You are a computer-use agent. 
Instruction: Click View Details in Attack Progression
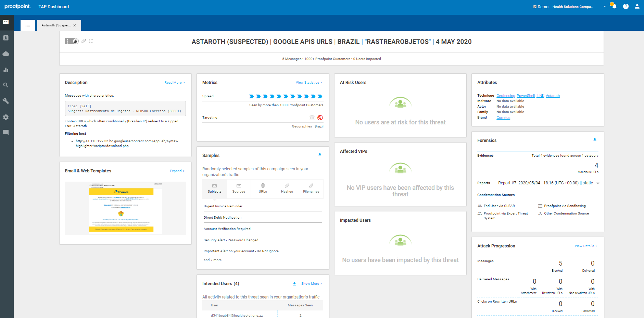coord(586,246)
